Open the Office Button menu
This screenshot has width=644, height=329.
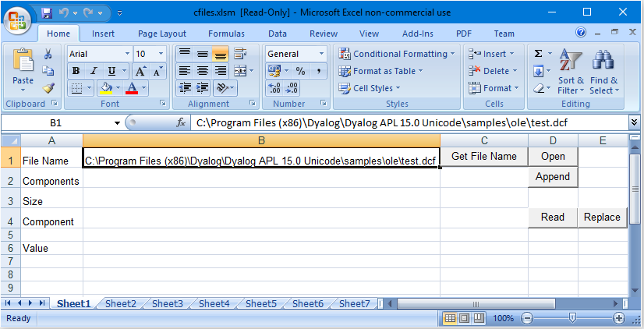click(18, 16)
